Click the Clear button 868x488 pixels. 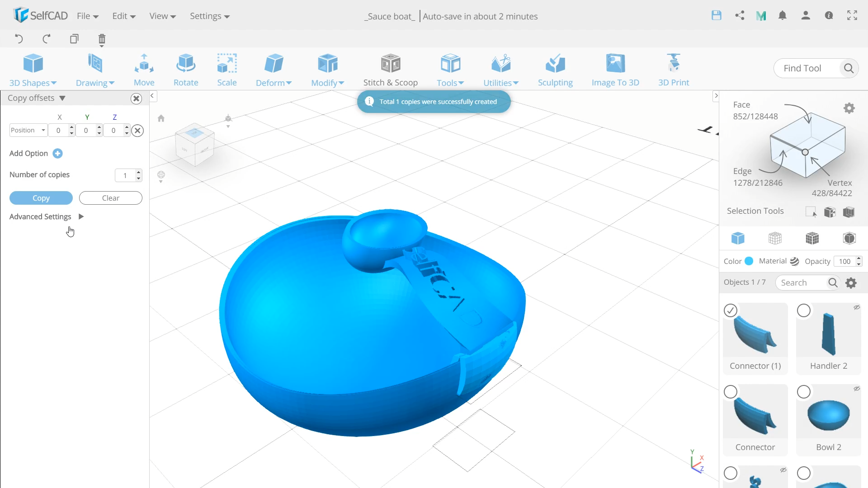(111, 198)
